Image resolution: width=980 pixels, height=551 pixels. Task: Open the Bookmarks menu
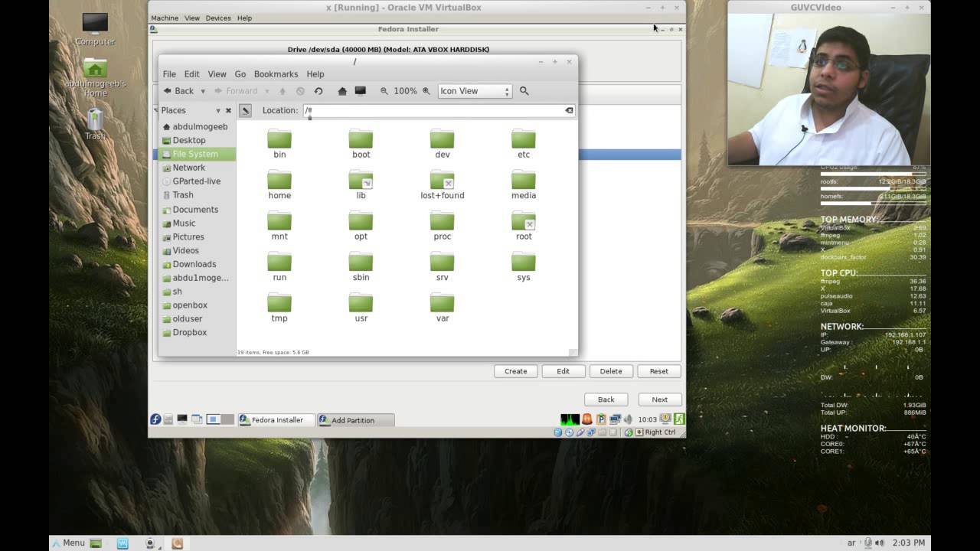(x=276, y=74)
